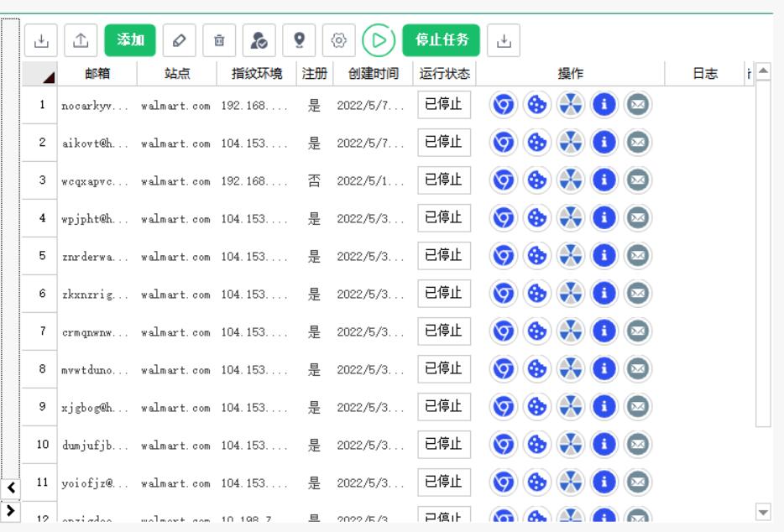Image resolution: width=784 pixels, height=532 pixels.
Task: Click the pinwheel icon in row 8
Action: click(x=571, y=369)
